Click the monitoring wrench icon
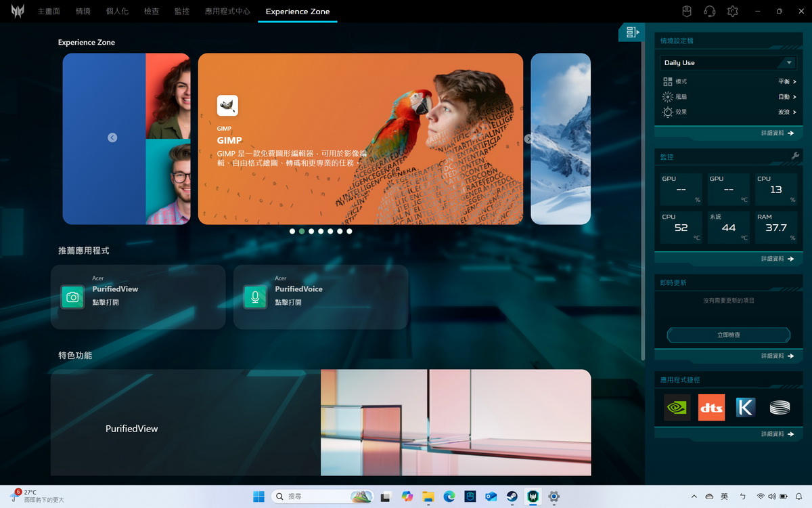 pos(795,156)
